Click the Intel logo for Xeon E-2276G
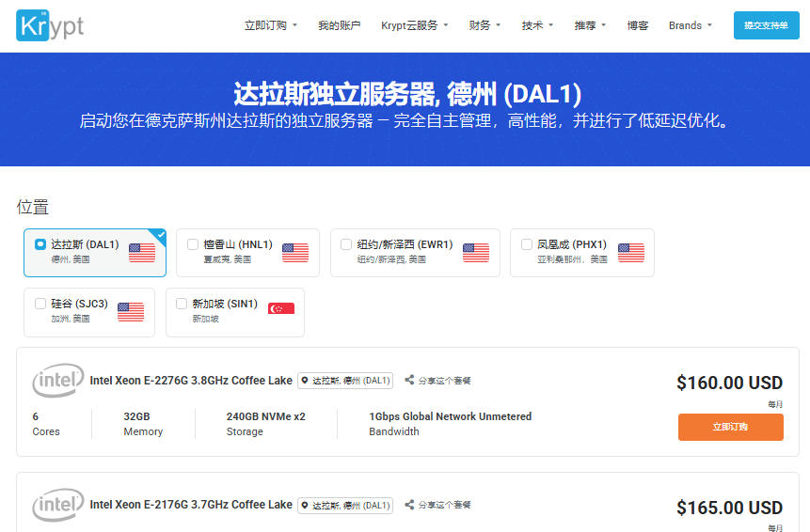The width and height of the screenshot is (810, 532). click(x=58, y=381)
